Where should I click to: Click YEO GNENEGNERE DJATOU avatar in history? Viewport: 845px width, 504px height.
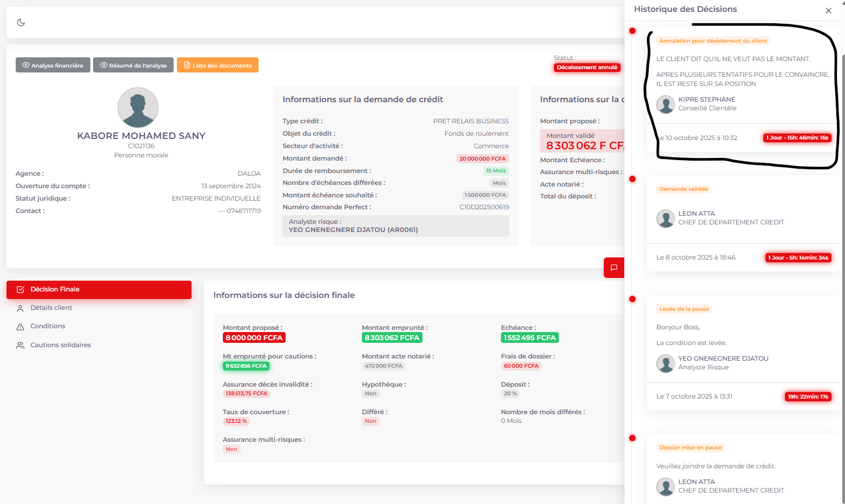click(x=665, y=363)
